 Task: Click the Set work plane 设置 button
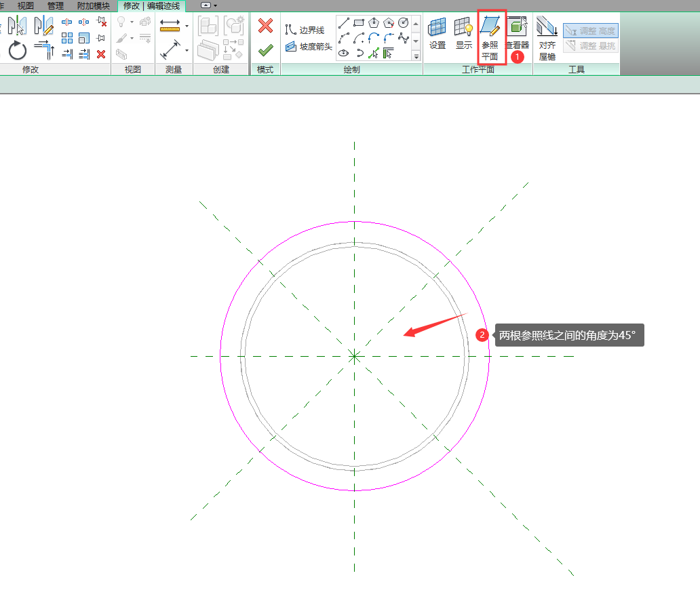pos(437,33)
